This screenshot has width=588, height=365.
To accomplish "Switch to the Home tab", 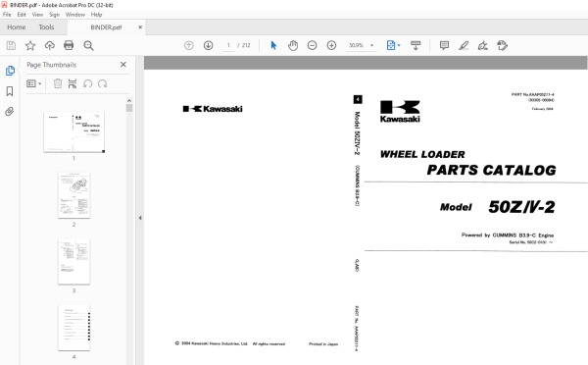I will (x=17, y=27).
